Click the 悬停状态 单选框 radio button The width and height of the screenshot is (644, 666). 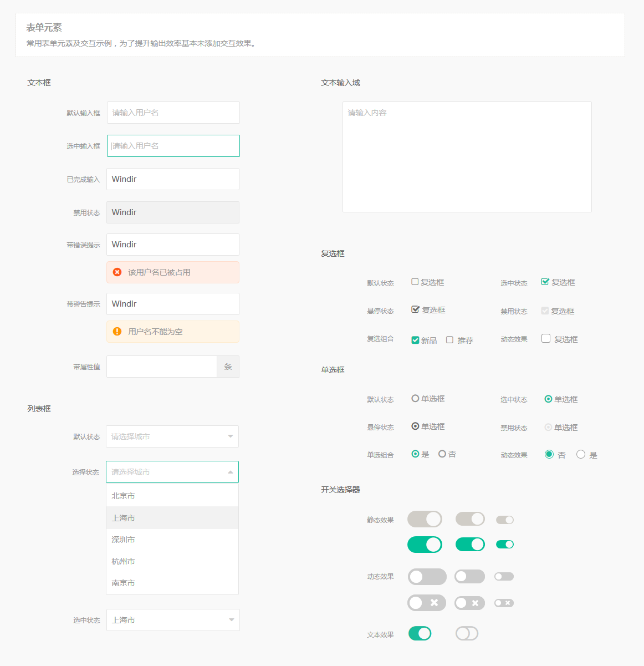415,426
